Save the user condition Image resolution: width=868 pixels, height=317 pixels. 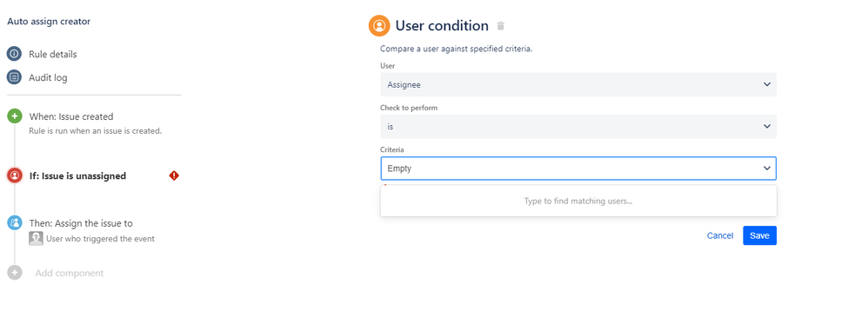pos(759,235)
